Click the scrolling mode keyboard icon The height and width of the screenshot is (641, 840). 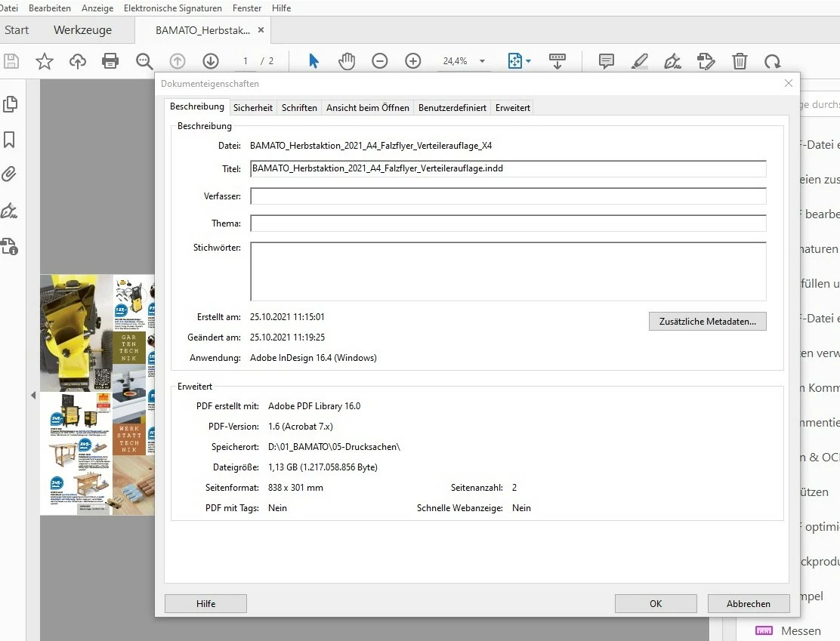point(557,61)
